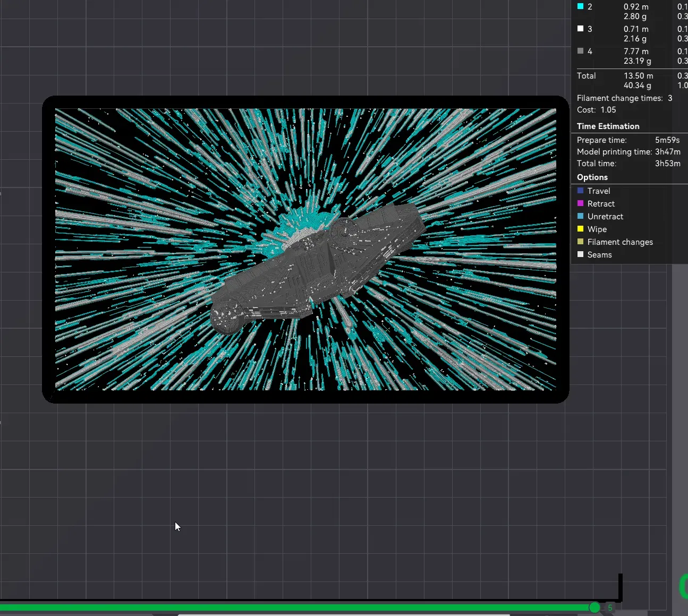Select the white filament 3 color square
Viewport: 688px width, 616px height.
[581, 29]
